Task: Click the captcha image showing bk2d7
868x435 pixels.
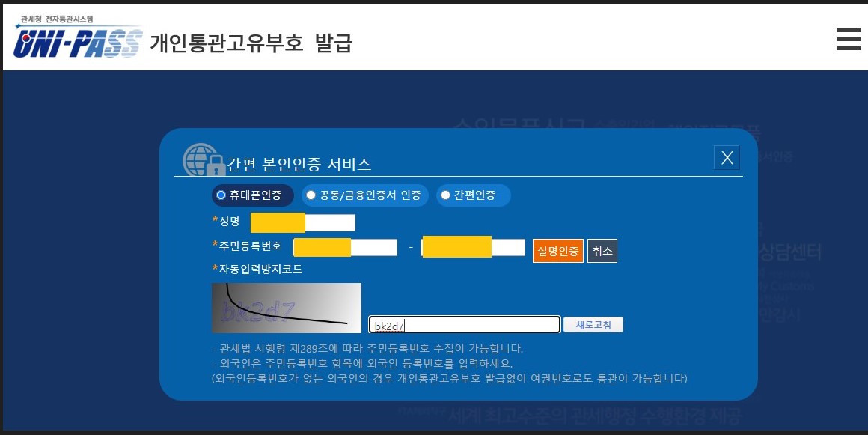Action: [x=287, y=308]
